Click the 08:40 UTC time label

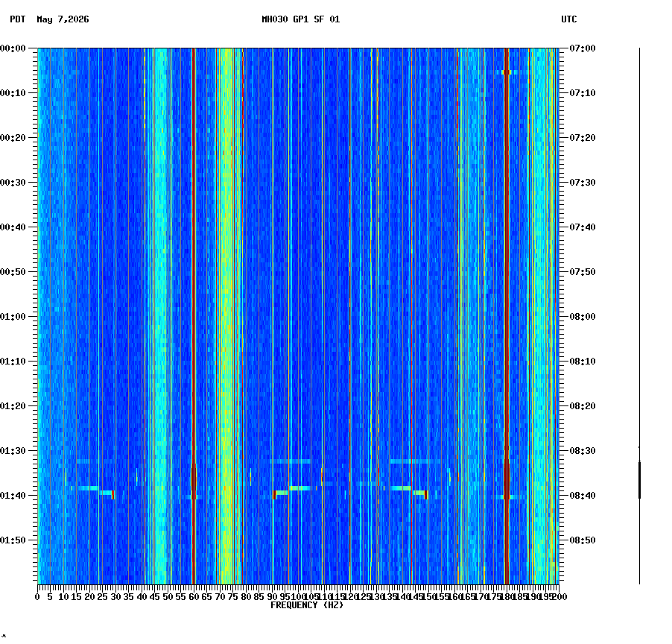[x=583, y=496]
